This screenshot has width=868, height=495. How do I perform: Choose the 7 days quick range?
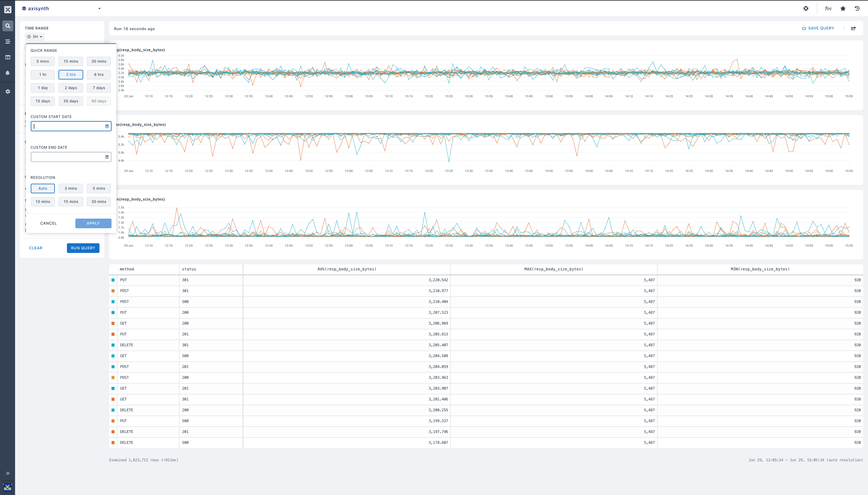[99, 88]
